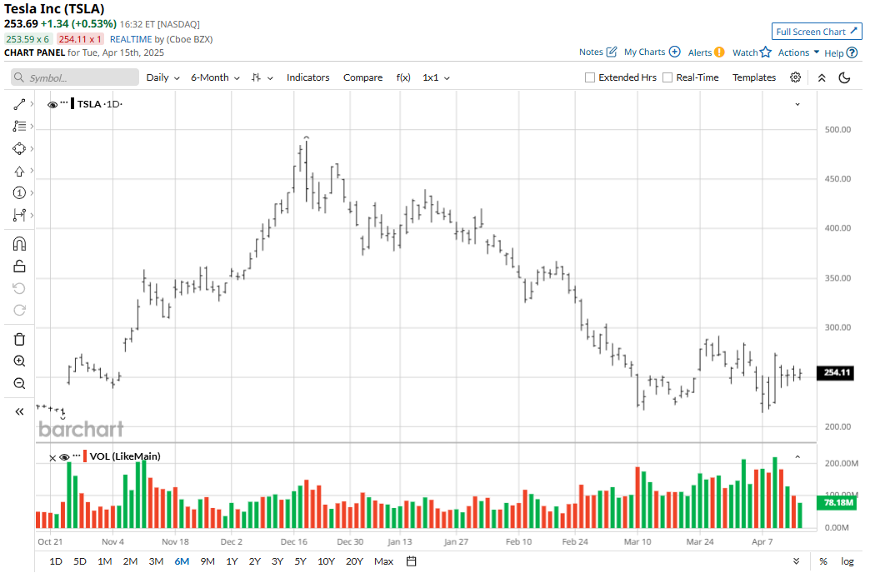Open the Templates menu

[754, 78]
